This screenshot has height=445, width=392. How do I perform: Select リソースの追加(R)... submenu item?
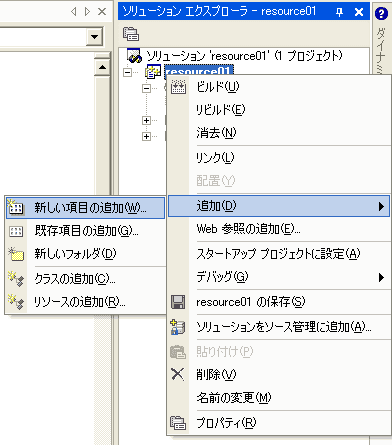click(85, 302)
